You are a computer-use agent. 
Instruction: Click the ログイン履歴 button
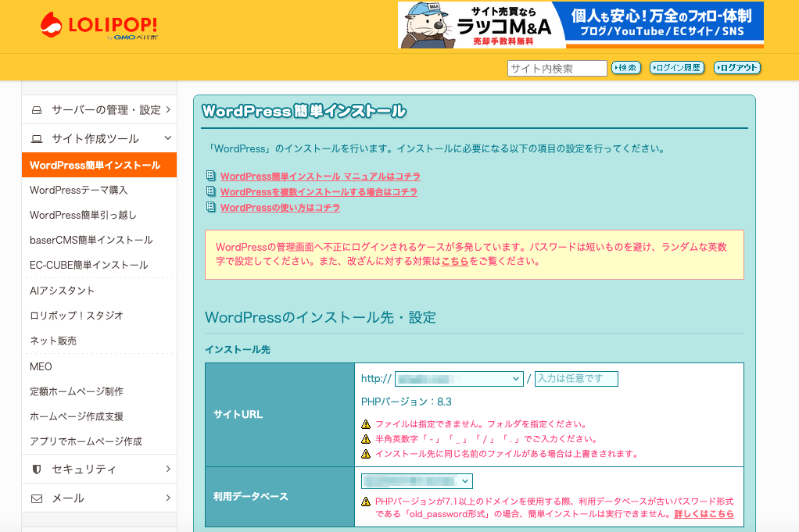[677, 68]
